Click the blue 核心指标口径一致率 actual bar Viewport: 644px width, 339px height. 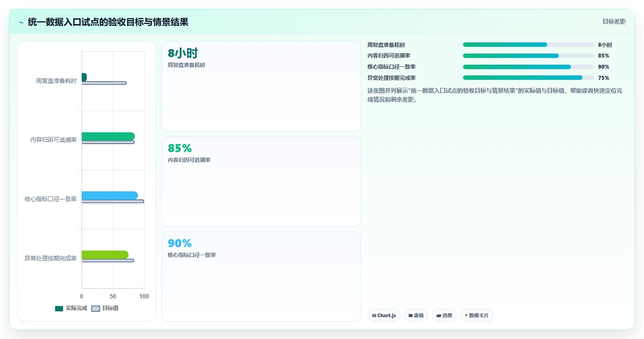(110, 195)
